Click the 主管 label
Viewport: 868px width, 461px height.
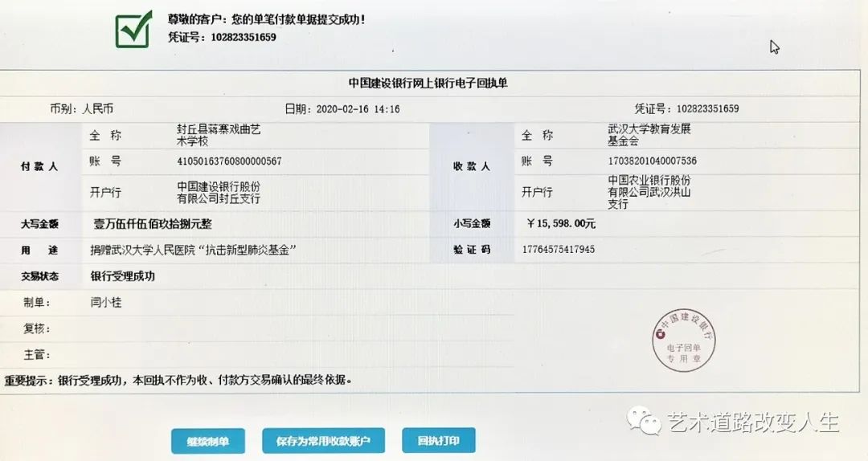coord(36,355)
